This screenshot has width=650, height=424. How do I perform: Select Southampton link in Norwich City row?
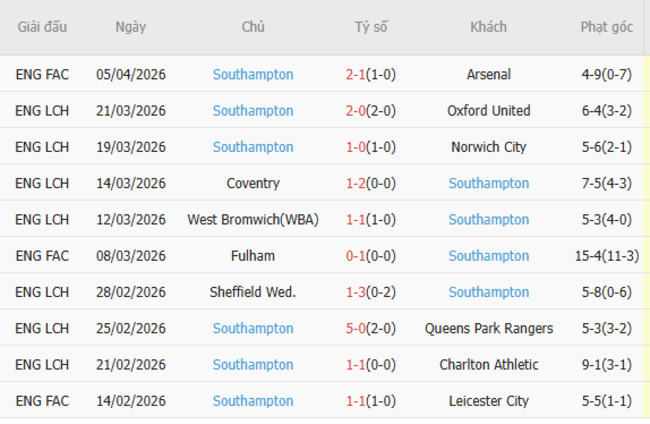[x=253, y=147]
